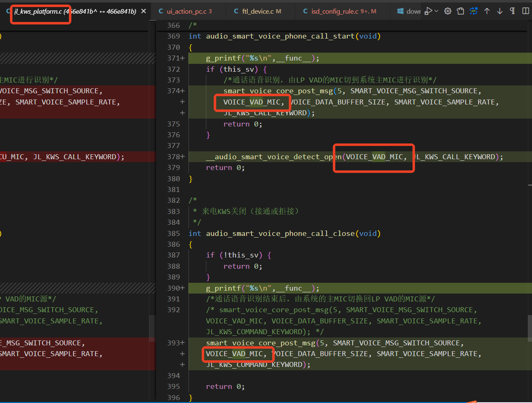The image size is (532, 403).
Task: Go to next change with down arrow
Action: 500,11
